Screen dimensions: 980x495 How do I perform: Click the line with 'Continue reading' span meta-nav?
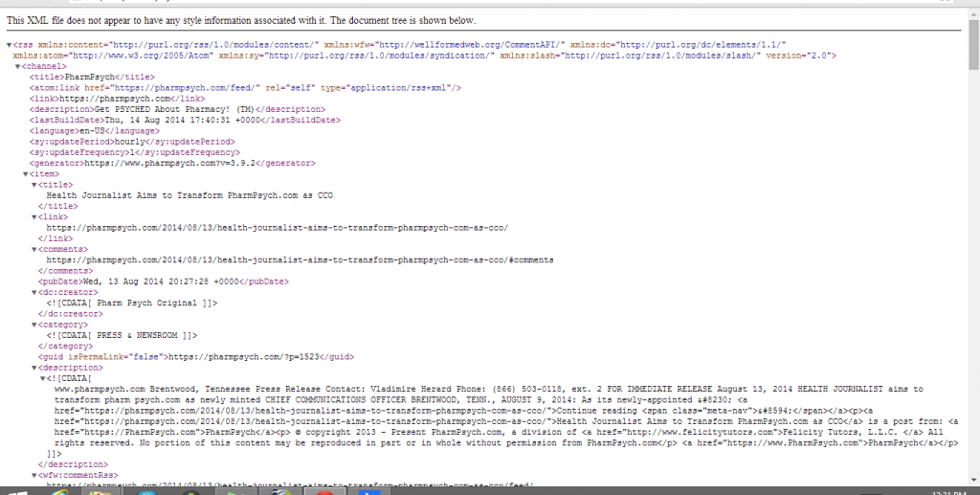pyautogui.click(x=464, y=412)
